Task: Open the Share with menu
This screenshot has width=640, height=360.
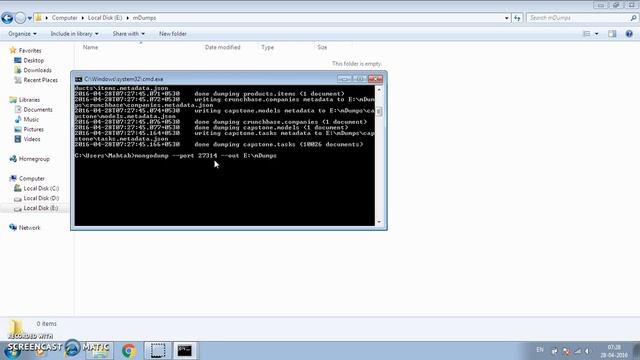Action: (129, 34)
